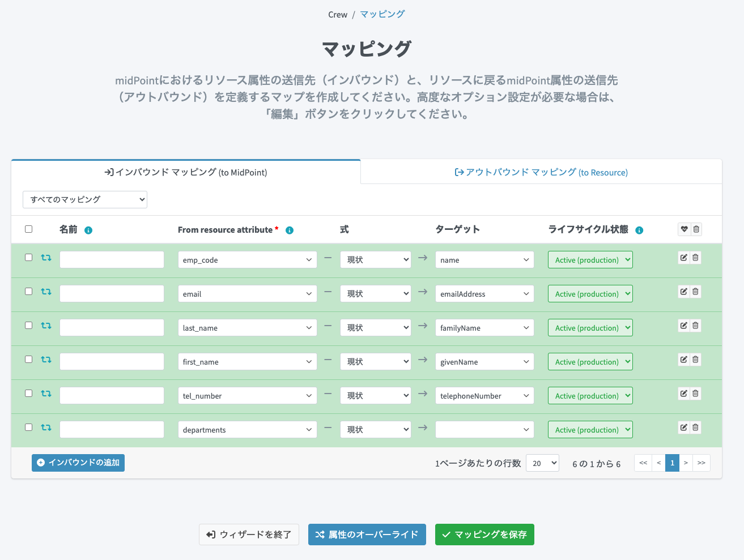Check the email row checkbox
744x560 pixels.
(28, 291)
